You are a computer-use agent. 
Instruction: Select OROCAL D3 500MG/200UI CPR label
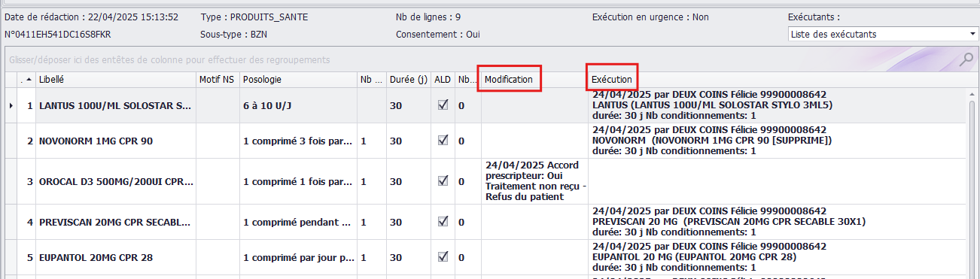coord(115,182)
